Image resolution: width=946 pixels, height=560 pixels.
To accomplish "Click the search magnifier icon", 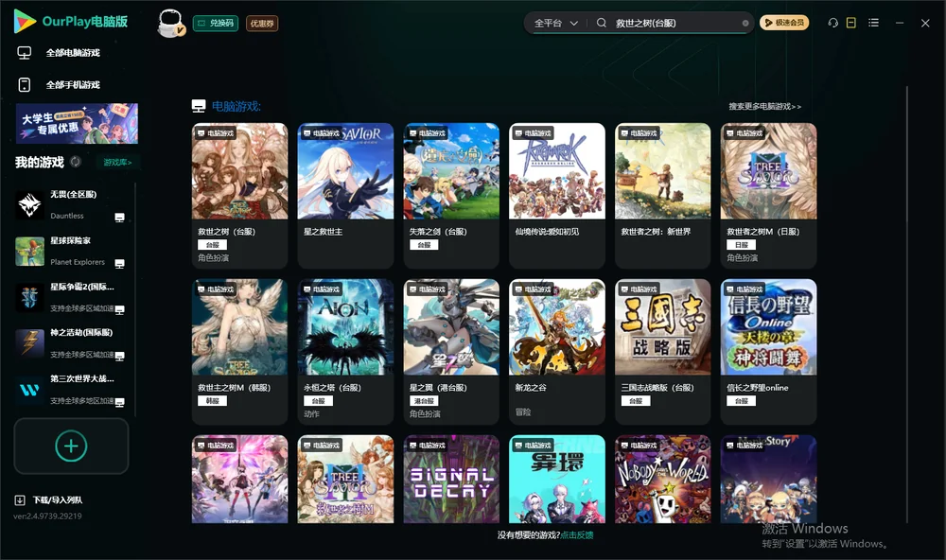I will 602,23.
